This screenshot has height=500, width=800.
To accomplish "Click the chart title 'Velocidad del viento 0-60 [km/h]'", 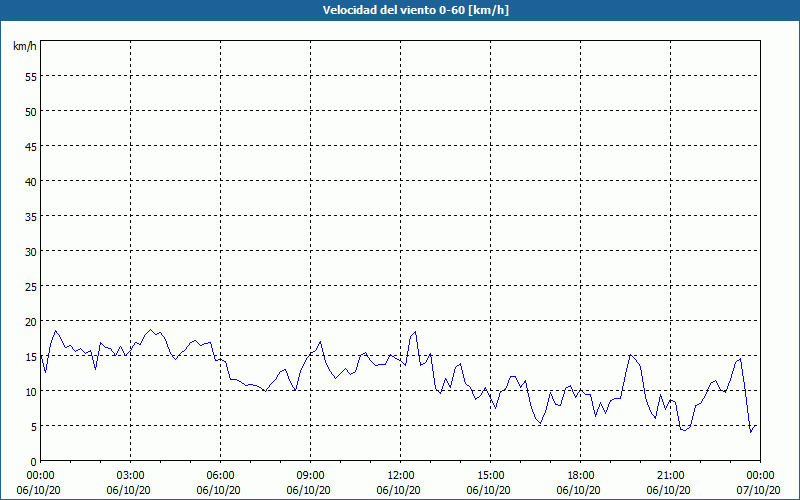I will coord(416,10).
